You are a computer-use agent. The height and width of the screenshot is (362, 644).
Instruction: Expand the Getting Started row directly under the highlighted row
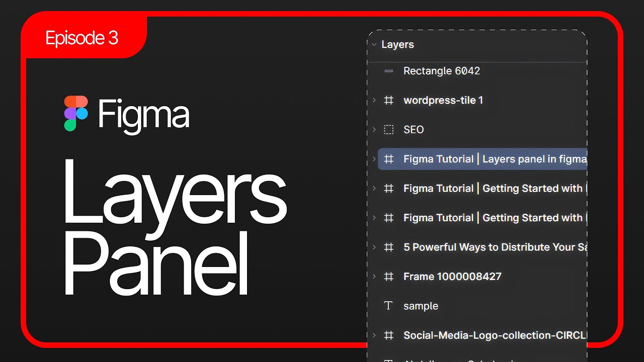tap(374, 189)
